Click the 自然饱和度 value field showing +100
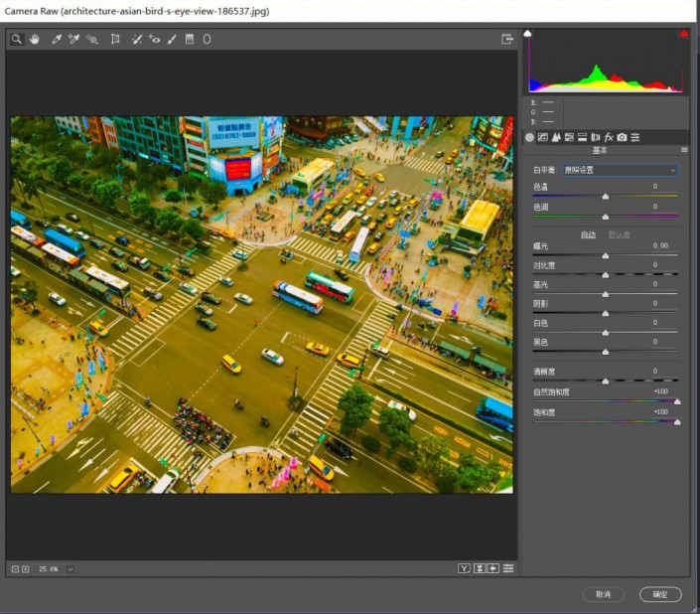 [x=660, y=391]
